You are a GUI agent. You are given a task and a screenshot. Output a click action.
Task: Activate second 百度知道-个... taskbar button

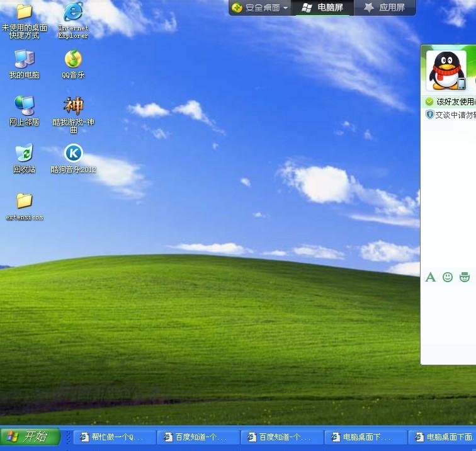282,437
